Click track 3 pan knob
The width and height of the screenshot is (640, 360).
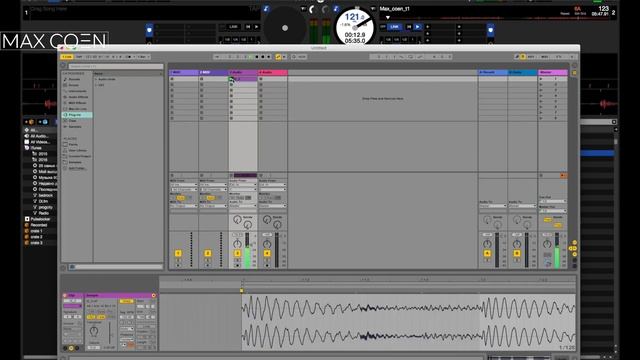click(237, 244)
